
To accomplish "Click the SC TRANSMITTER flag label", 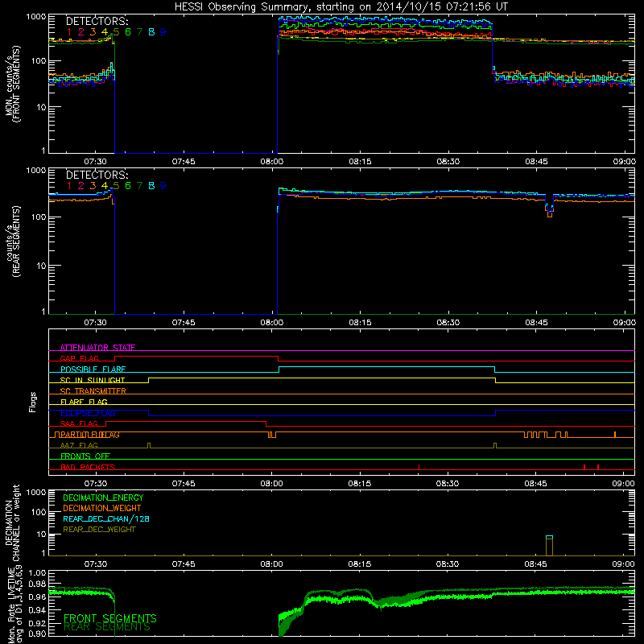I will (x=93, y=391).
